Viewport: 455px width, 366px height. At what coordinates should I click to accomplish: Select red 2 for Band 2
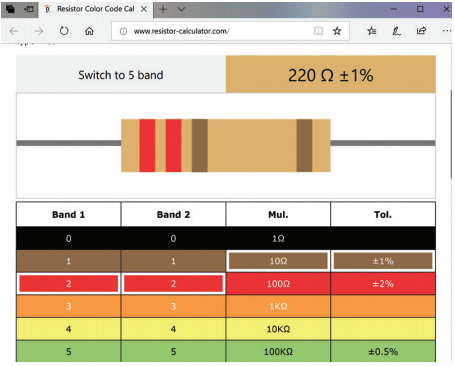coord(173,284)
